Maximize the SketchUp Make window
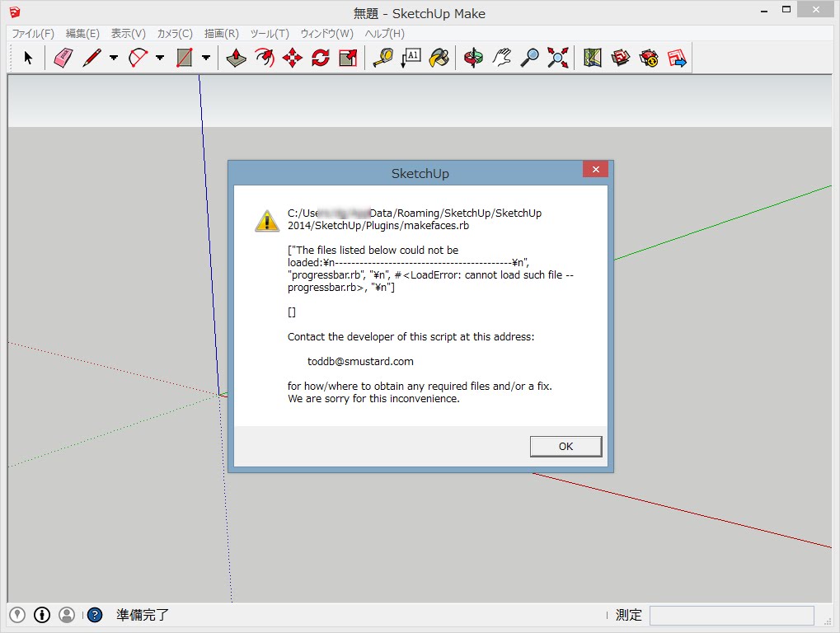Screen dimensions: 840x633 coord(786,10)
